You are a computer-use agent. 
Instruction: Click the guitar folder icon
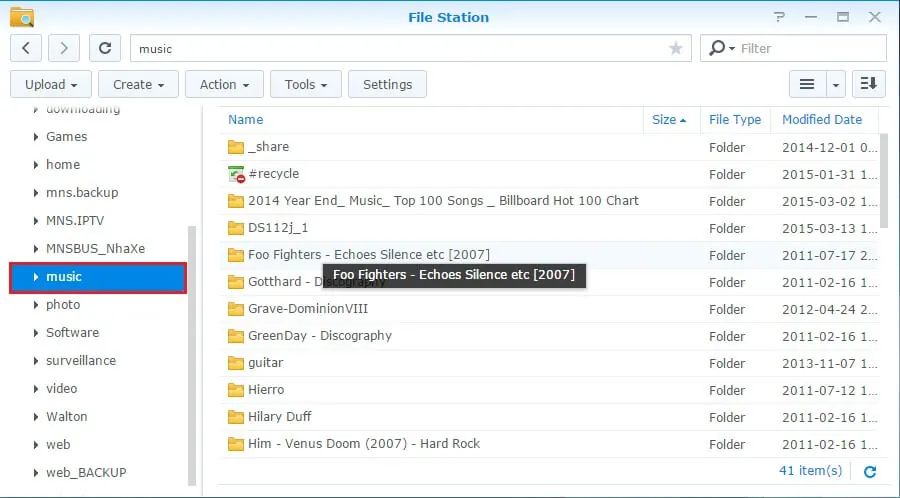(235, 363)
